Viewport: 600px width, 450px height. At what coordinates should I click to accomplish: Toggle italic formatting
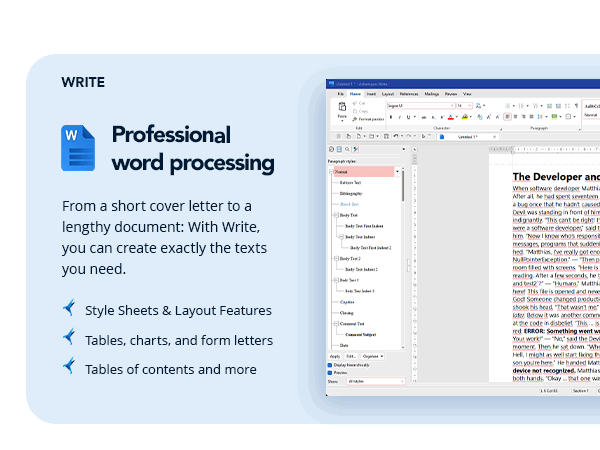click(399, 117)
